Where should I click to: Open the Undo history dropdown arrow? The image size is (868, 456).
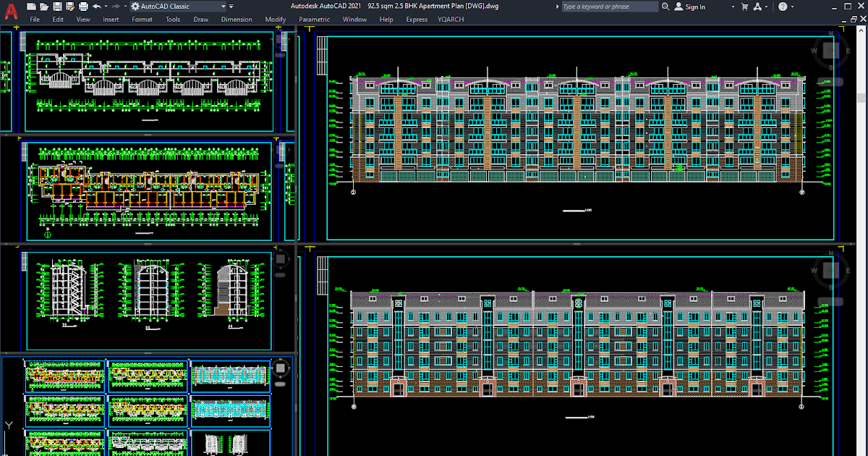click(x=106, y=7)
